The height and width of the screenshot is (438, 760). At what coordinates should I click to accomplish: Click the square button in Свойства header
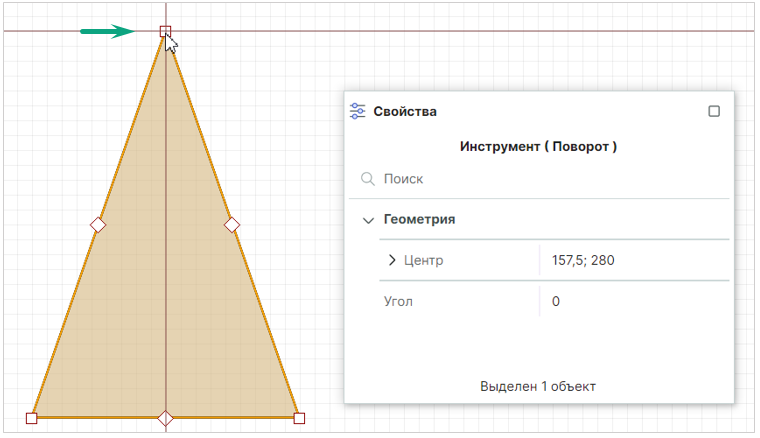click(714, 111)
